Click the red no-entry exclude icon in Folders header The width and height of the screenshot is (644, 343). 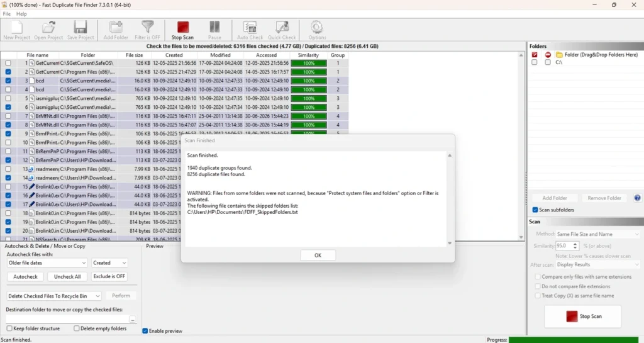click(548, 55)
